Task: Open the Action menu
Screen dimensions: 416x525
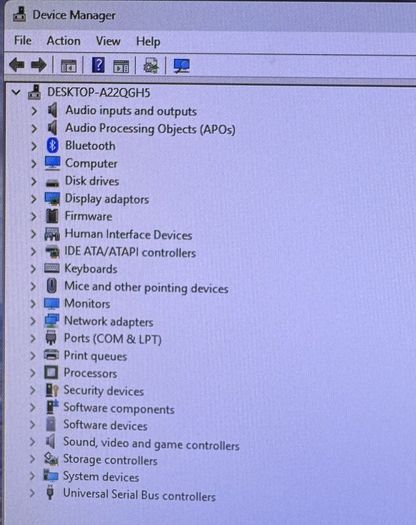Action: (63, 41)
